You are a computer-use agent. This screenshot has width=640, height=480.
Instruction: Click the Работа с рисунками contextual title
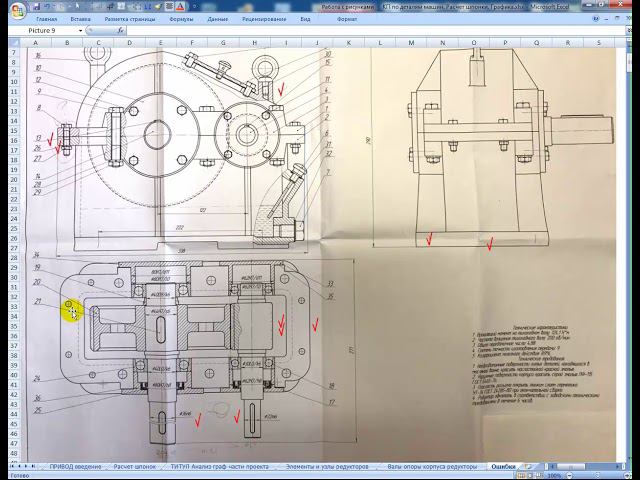coord(347,7)
